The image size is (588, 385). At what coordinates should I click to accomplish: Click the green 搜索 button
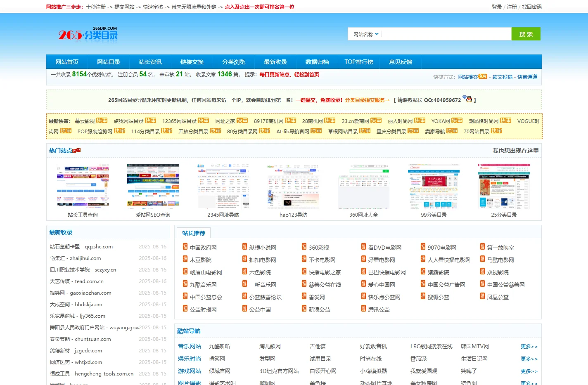pyautogui.click(x=526, y=34)
